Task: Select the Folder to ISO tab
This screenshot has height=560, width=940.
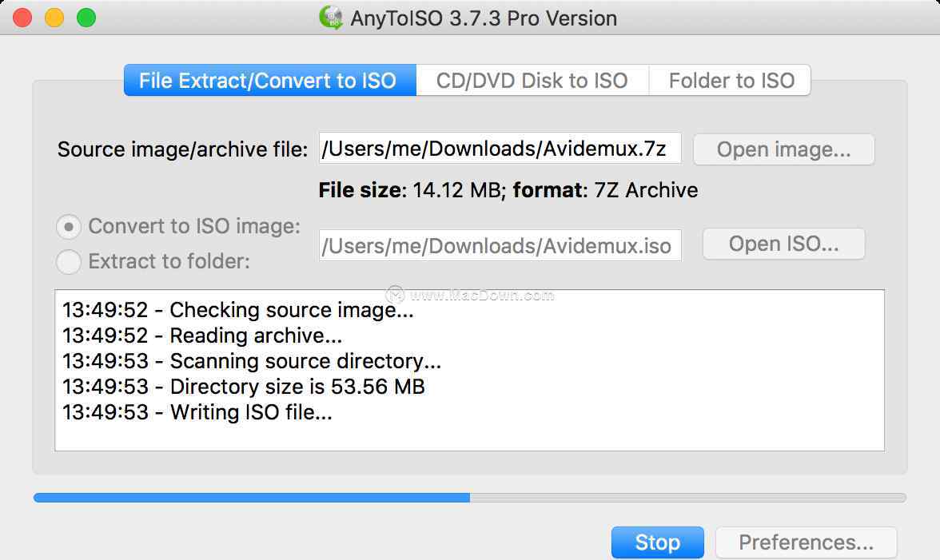Action: [731, 80]
